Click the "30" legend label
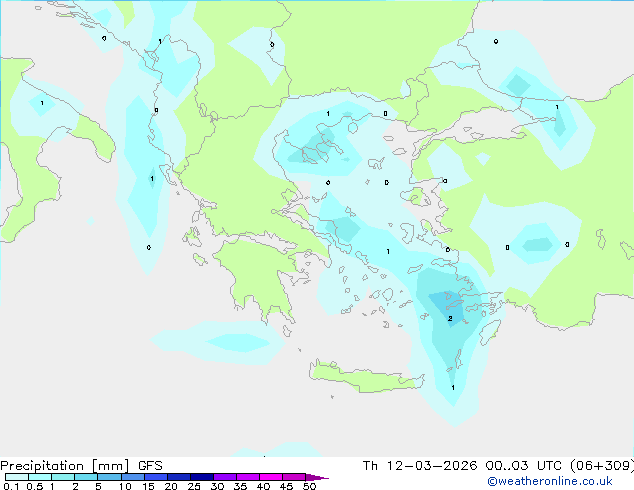Viewport: 634px width, 490px height. click(217, 486)
